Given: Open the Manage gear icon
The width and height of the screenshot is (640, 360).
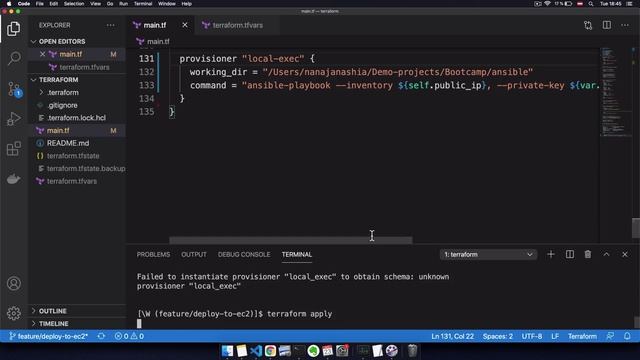Looking at the screenshot, I should (13, 313).
